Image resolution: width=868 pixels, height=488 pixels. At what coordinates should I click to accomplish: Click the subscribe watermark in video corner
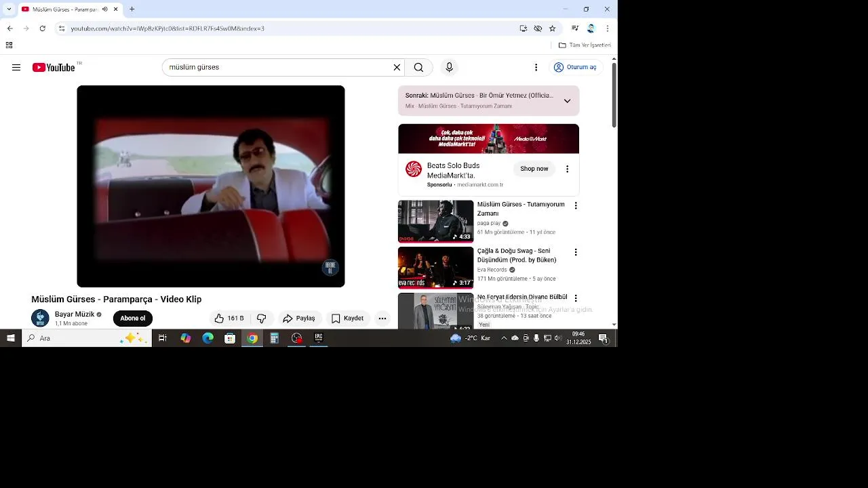(x=330, y=267)
